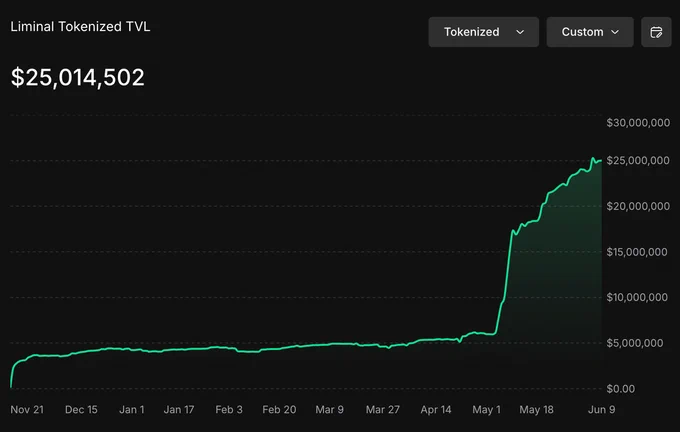
Task: Click the $5,000,000 axis label
Action: 634,343
